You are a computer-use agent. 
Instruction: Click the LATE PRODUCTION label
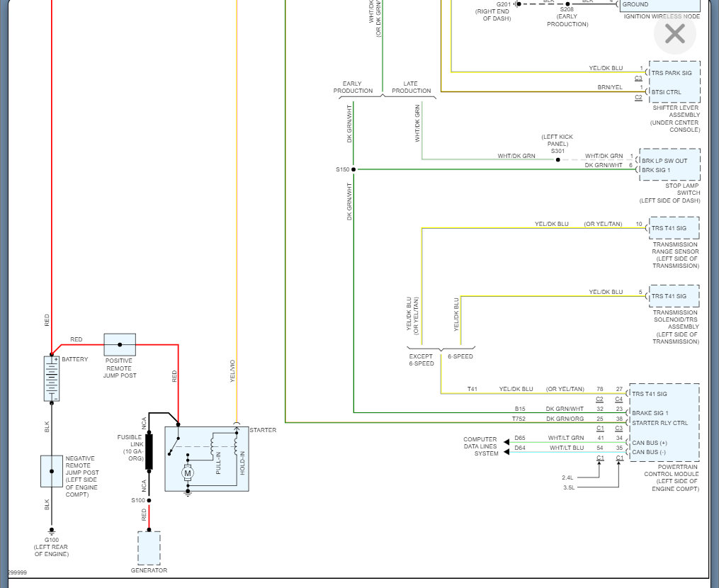point(411,87)
